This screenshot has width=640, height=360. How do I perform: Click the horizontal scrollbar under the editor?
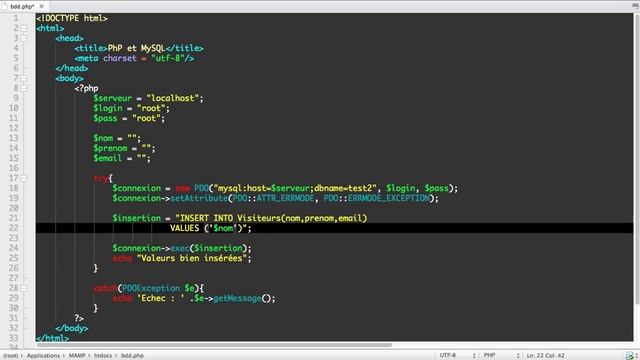point(214,345)
